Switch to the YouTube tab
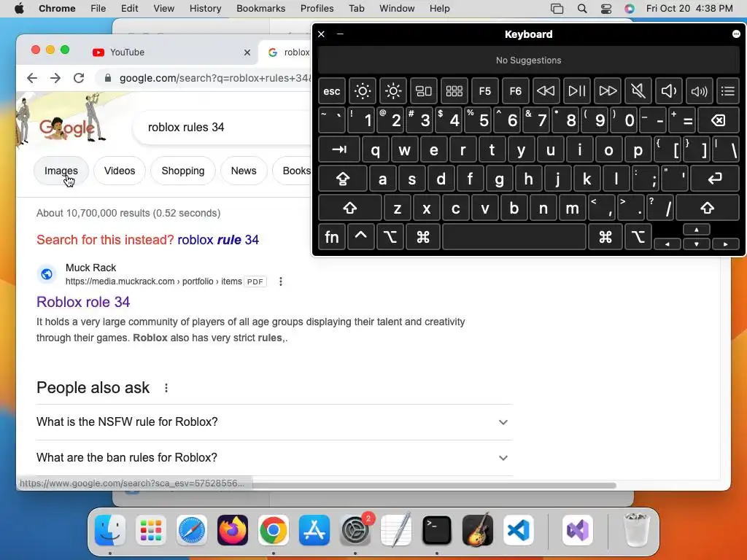The image size is (747, 560). tap(171, 52)
